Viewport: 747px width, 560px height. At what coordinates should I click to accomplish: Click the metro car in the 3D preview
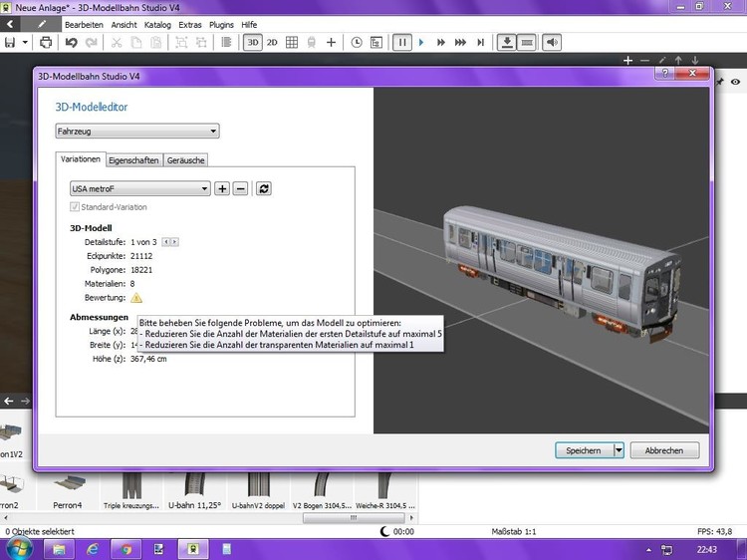pyautogui.click(x=560, y=272)
